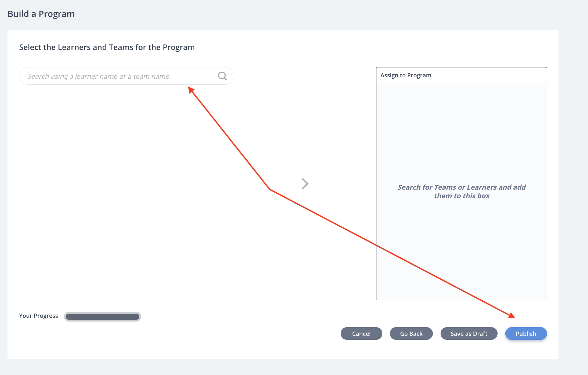Click the red arrowhead pointing at Publish
Image resolution: width=588 pixels, height=375 pixels.
click(512, 316)
